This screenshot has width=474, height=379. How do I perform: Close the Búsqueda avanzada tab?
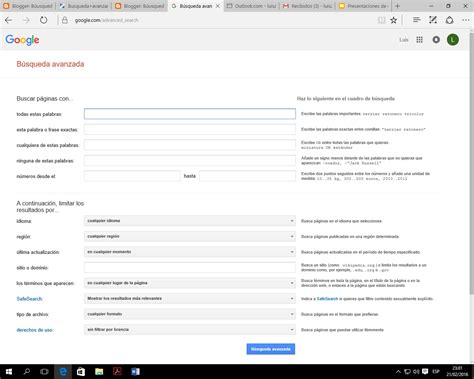point(218,6)
